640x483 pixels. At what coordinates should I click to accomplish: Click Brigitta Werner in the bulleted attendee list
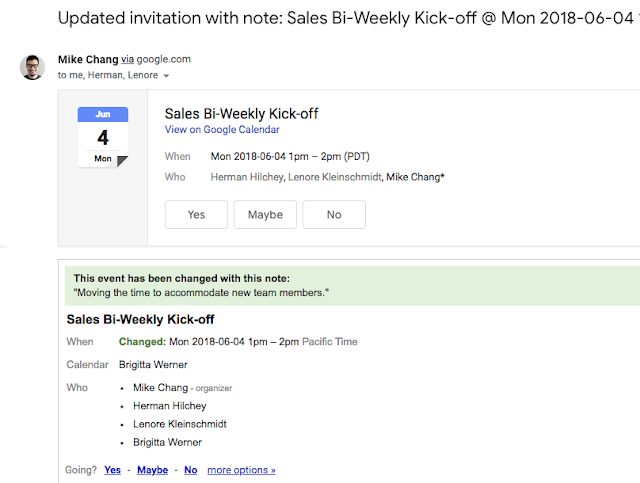(x=167, y=442)
